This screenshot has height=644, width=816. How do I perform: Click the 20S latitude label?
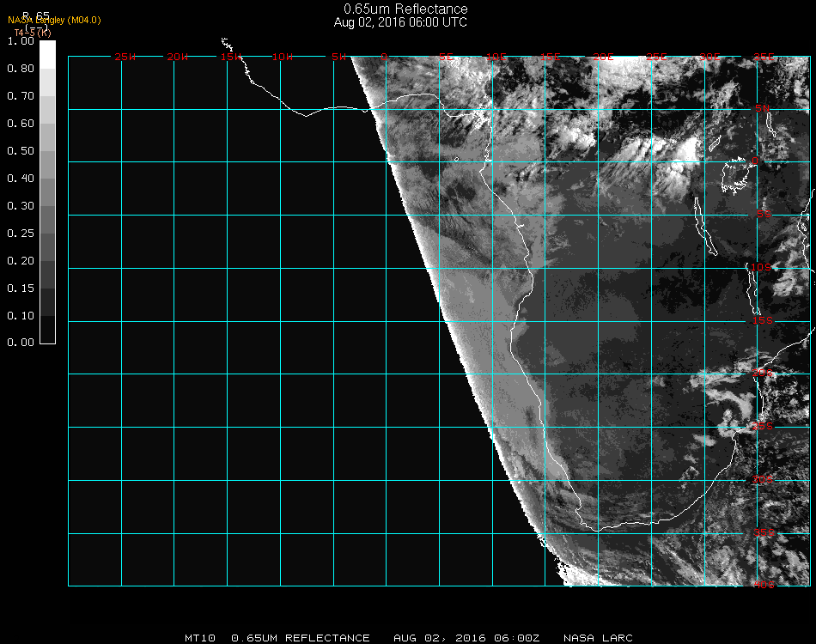click(763, 373)
